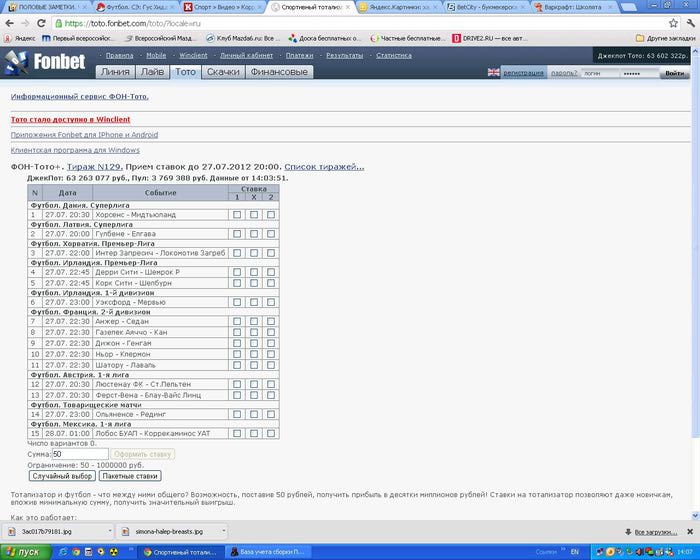Image resolution: width=700 pixels, height=560 pixels.
Task: Open the Частные бесплатные bookmark
Action: (408, 38)
